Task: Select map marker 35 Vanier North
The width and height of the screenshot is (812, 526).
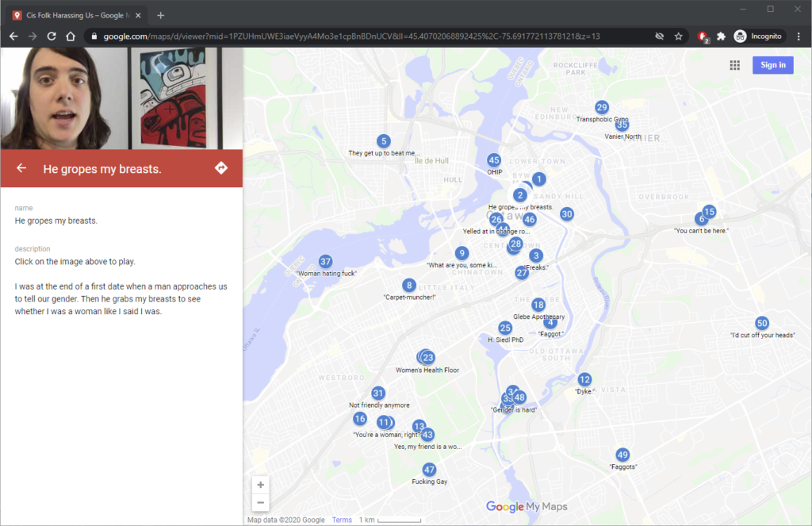Action: 622,125
